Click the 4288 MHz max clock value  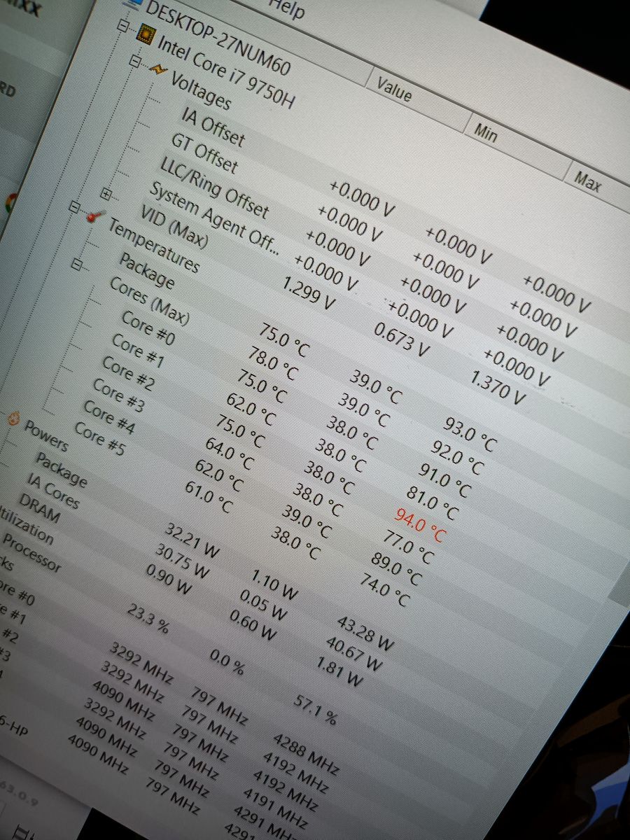pyautogui.click(x=304, y=755)
